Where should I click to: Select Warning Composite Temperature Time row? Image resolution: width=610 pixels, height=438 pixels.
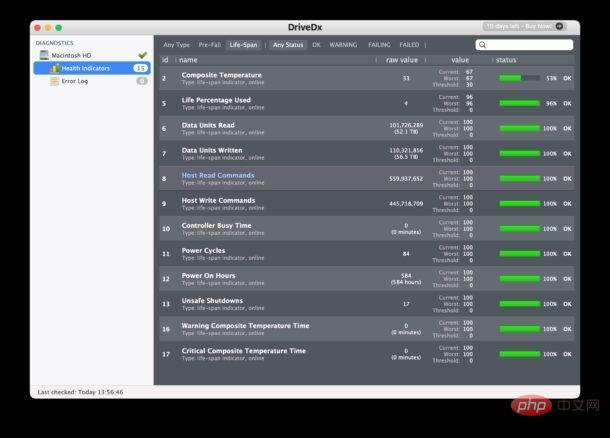pyautogui.click(x=366, y=329)
